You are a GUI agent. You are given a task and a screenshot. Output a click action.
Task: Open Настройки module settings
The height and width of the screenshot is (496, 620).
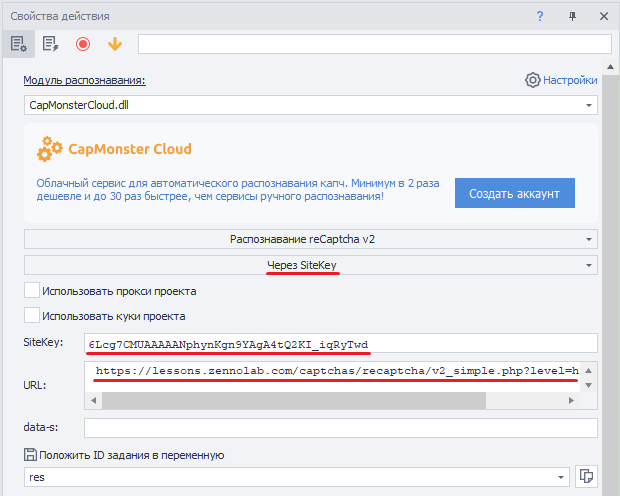pyautogui.click(x=561, y=80)
